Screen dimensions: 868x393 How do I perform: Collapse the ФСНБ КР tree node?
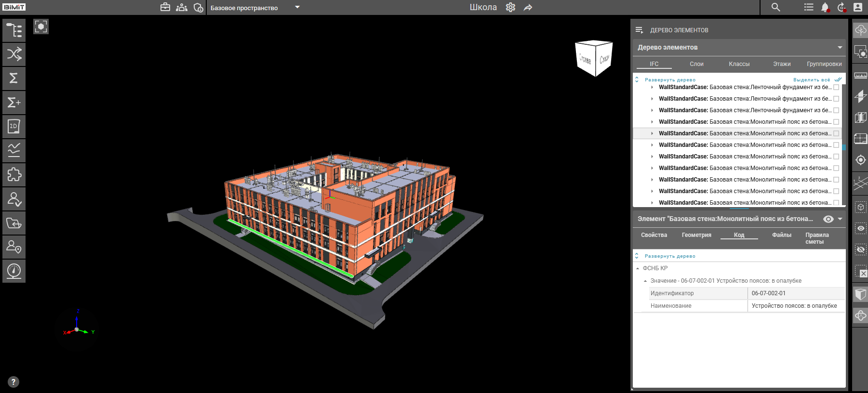click(x=638, y=268)
